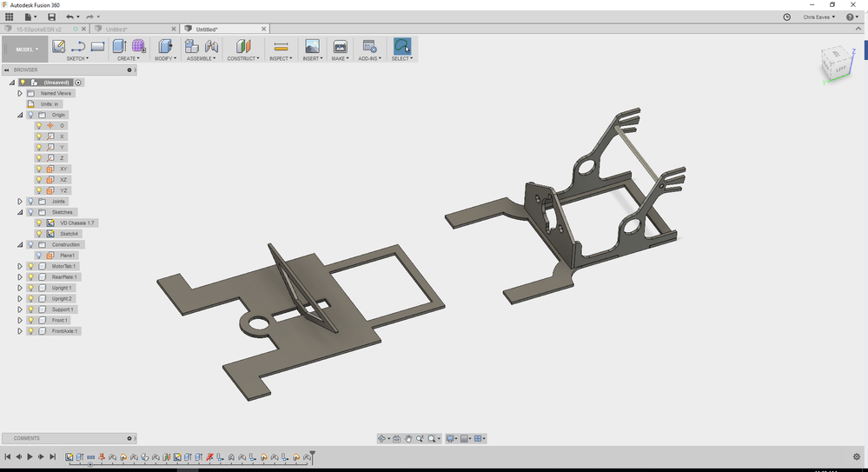Click the Create Sketch icon in toolbar
The width and height of the screenshot is (868, 472).
click(x=58, y=47)
